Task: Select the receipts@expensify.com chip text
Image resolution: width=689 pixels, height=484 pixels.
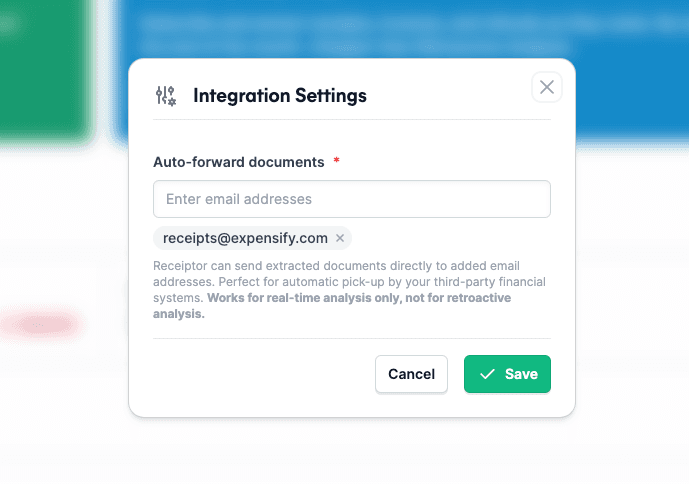Action: click(245, 238)
